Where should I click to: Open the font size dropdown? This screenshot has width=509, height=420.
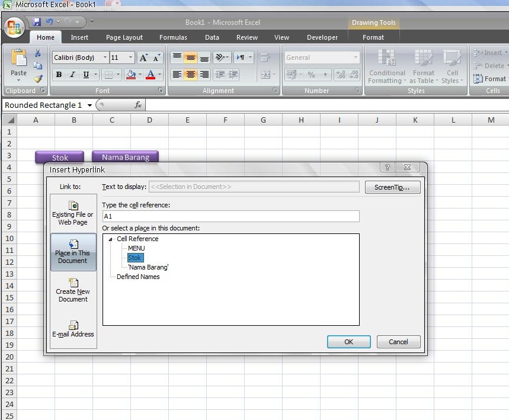click(130, 57)
